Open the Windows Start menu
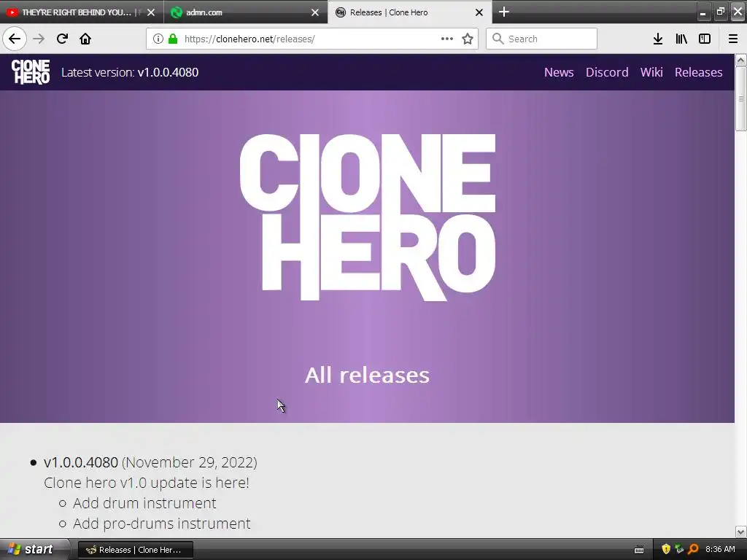This screenshot has width=747, height=560. pyautogui.click(x=35, y=549)
